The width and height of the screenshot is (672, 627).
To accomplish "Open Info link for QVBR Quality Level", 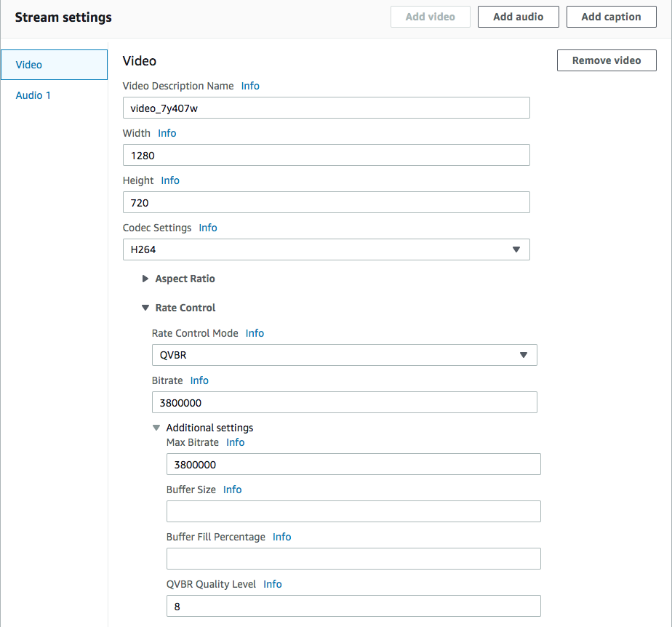I will [273, 584].
